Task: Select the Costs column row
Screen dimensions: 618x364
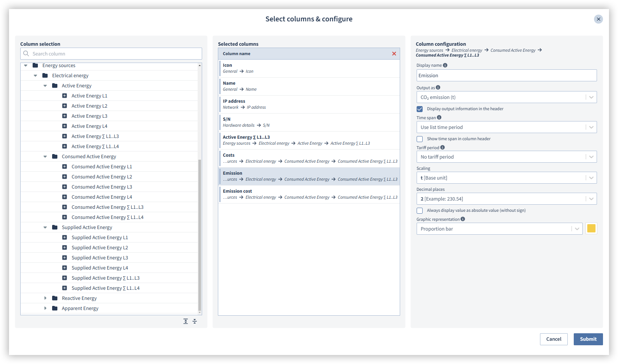Action: 309,158
